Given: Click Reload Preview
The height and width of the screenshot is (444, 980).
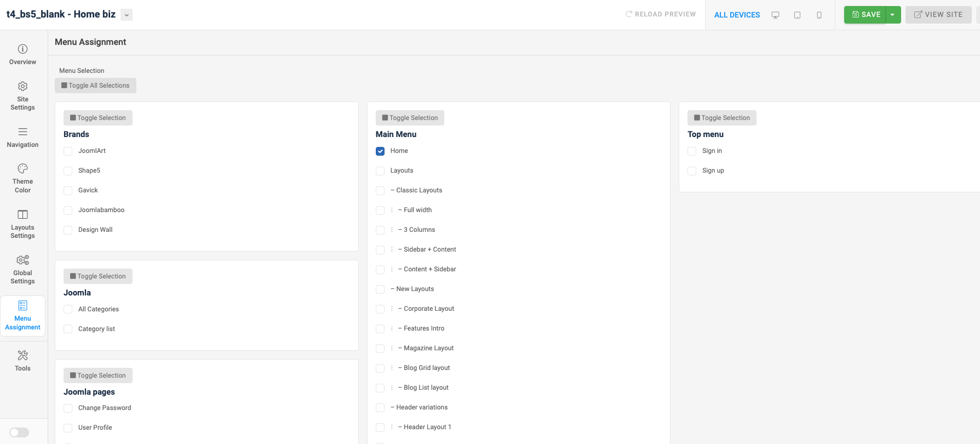Looking at the screenshot, I should pos(661,14).
